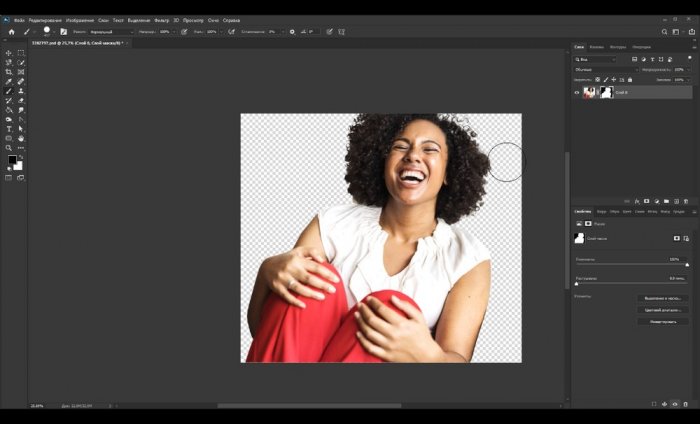Click the 'Инвертировать' button
Screen dimensions: 700x424
click(x=662, y=321)
